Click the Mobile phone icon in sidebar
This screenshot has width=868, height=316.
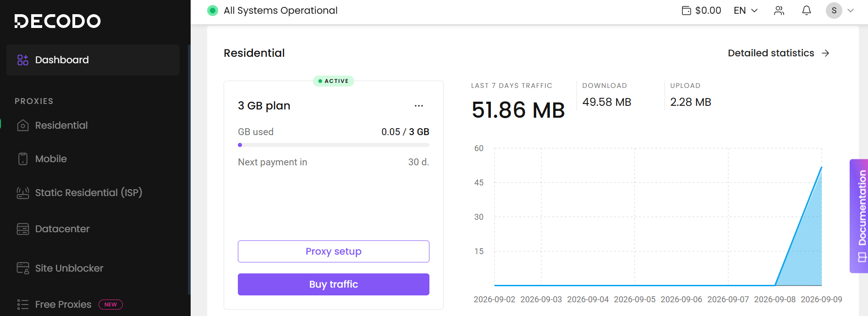23,159
